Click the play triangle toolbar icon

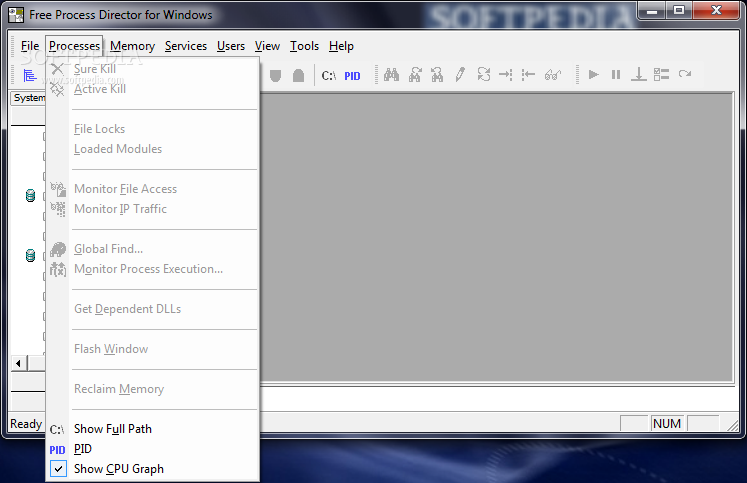[593, 75]
